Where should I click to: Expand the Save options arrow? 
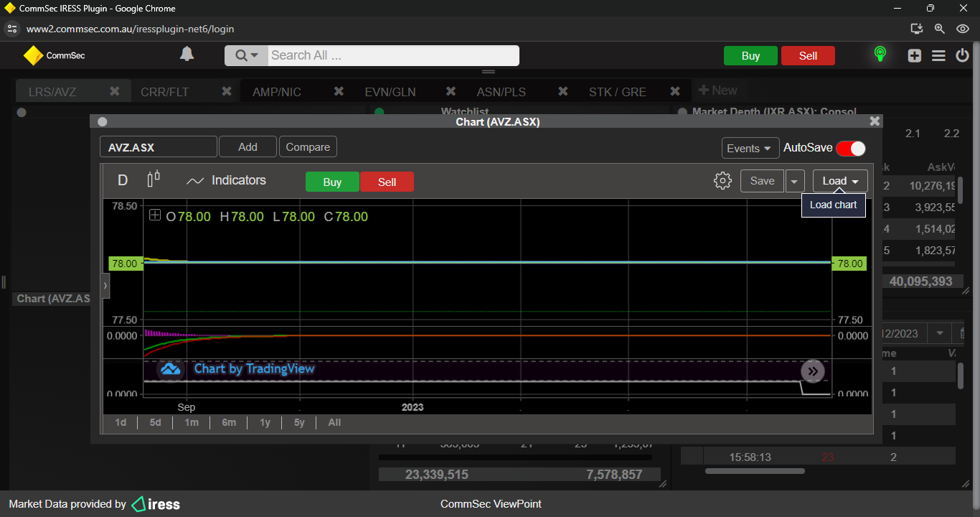(794, 181)
